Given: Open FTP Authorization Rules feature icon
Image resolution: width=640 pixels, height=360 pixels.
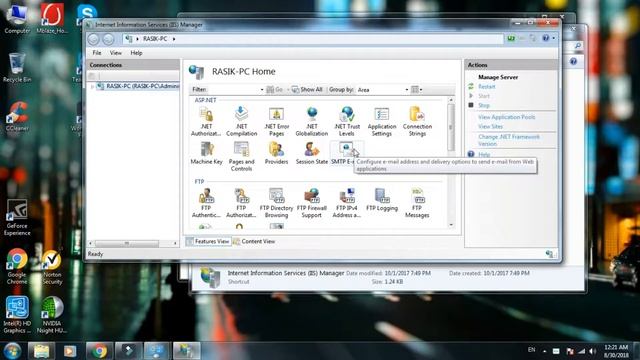Looking at the screenshot, I should click(x=241, y=203).
